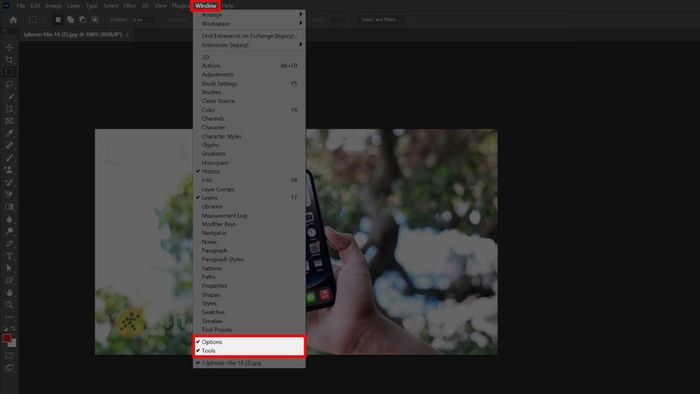
Task: Select the Zoom tool
Action: [x=9, y=305]
